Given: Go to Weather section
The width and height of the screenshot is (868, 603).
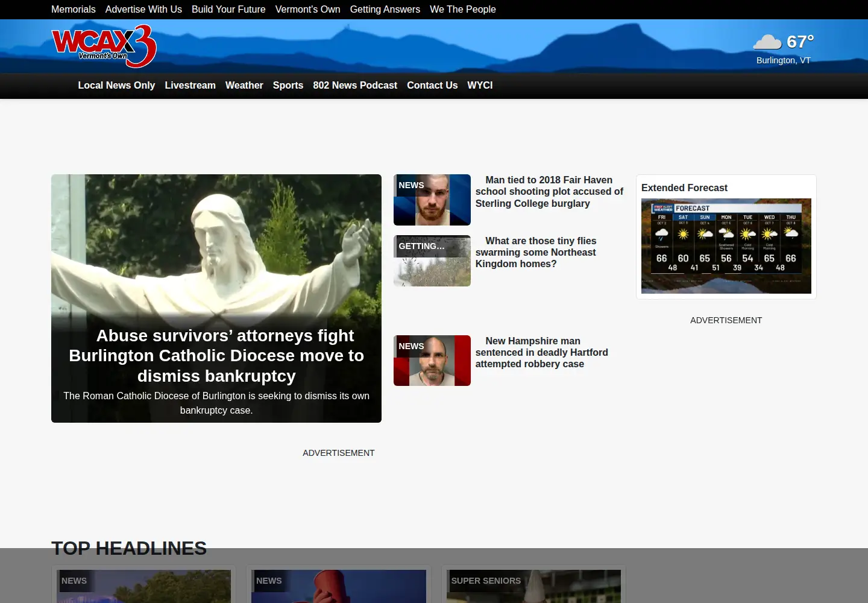Looking at the screenshot, I should pos(244,85).
